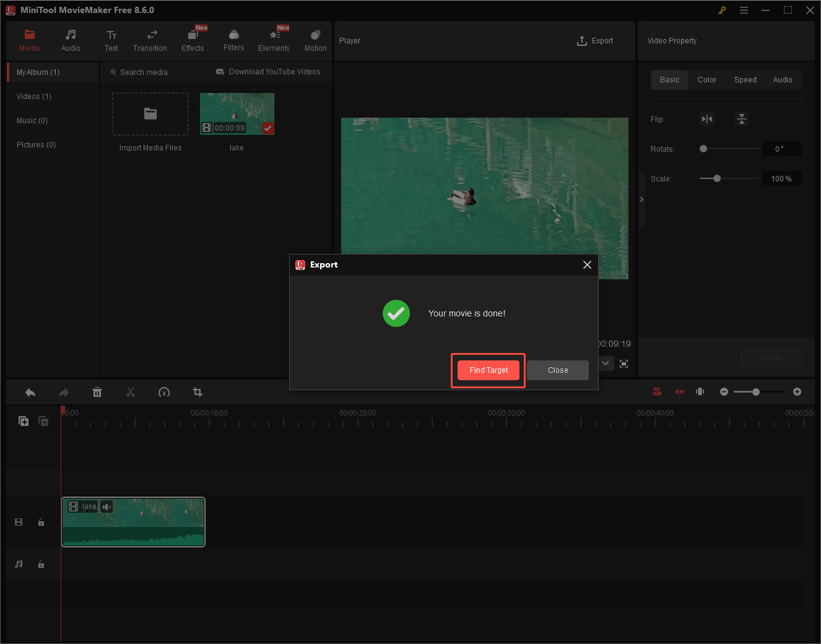The image size is (821, 644).
Task: Click Add track icon
Action: coord(24,421)
